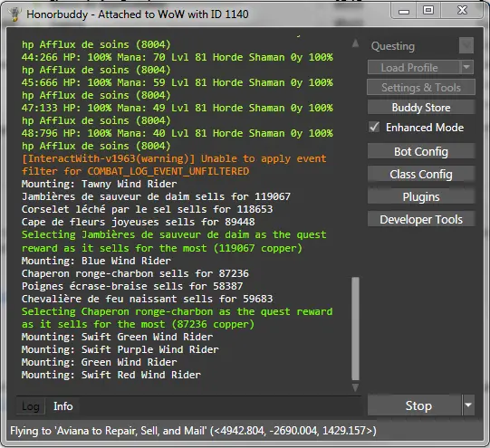Click the Load Profile button
The width and height of the screenshot is (490, 448).
(415, 68)
